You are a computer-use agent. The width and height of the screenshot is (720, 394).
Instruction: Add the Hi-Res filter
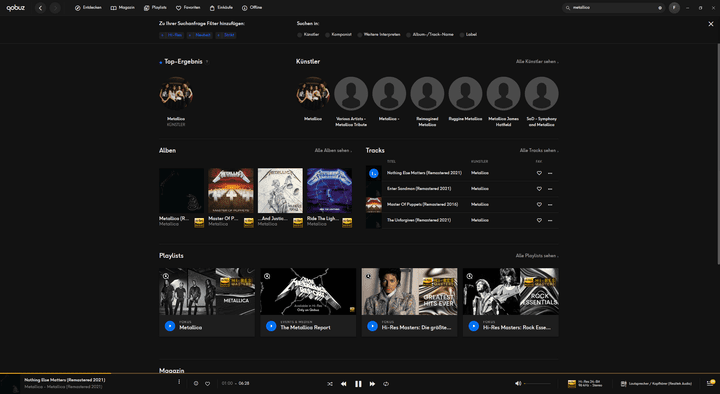172,35
